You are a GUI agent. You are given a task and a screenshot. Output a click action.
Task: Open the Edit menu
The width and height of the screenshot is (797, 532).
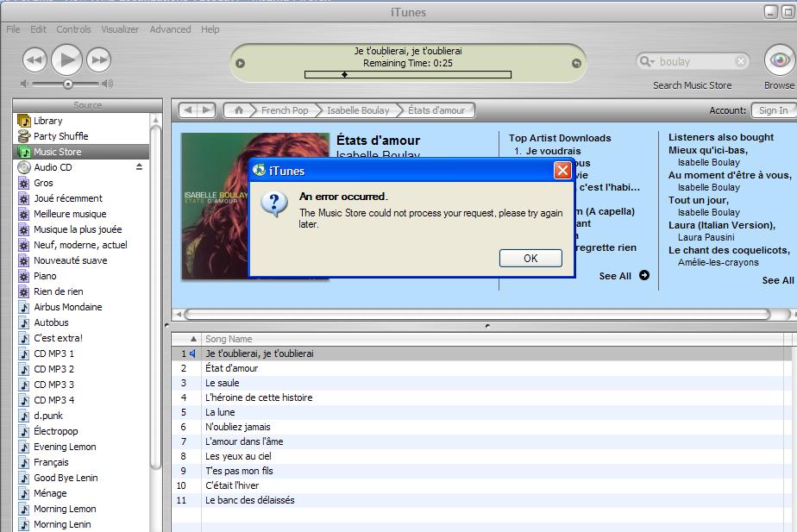click(x=38, y=29)
